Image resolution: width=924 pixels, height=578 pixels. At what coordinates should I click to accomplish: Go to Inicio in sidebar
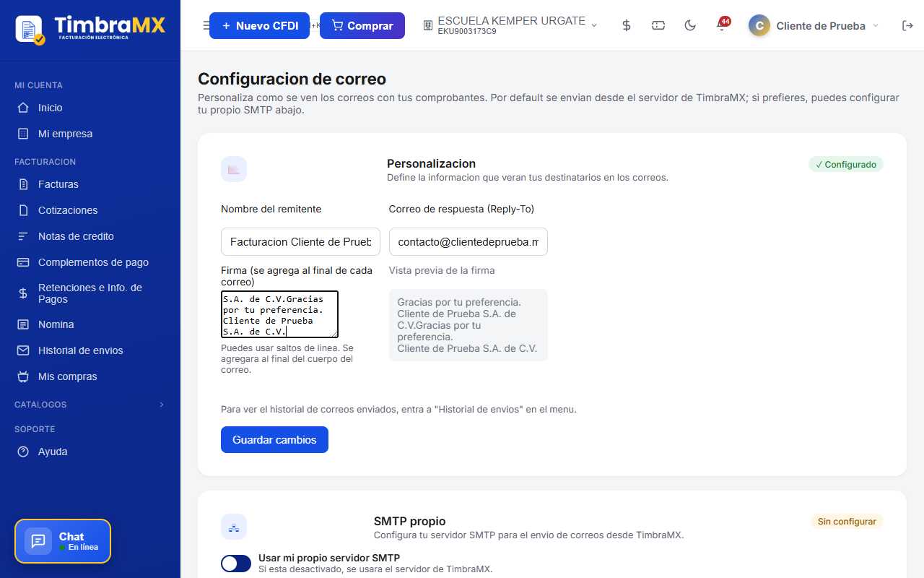point(90,108)
